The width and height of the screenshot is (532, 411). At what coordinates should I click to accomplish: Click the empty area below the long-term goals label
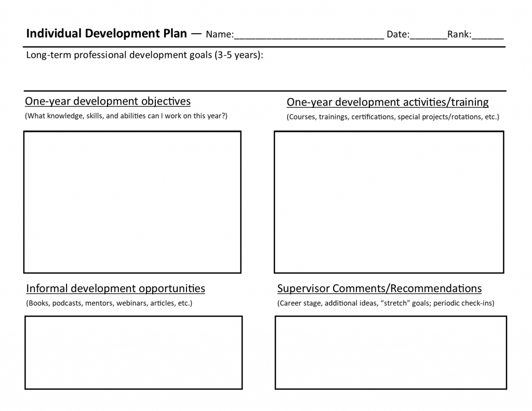(265, 74)
